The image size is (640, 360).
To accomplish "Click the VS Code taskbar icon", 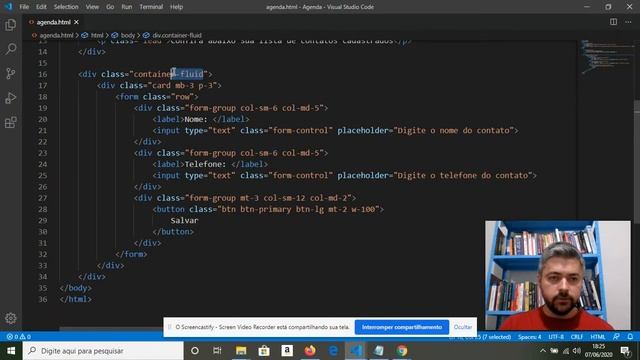I will click(356, 351).
